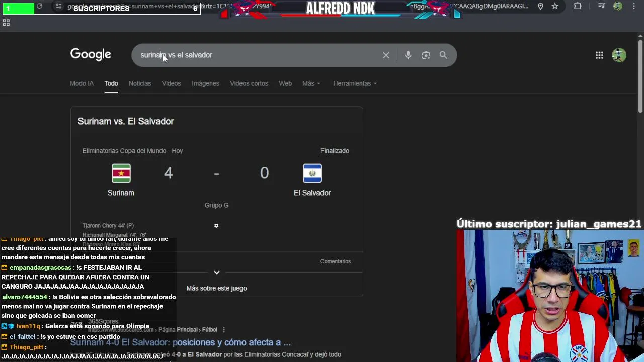Open Google Lens image search icon
The image size is (644, 362).
(426, 55)
